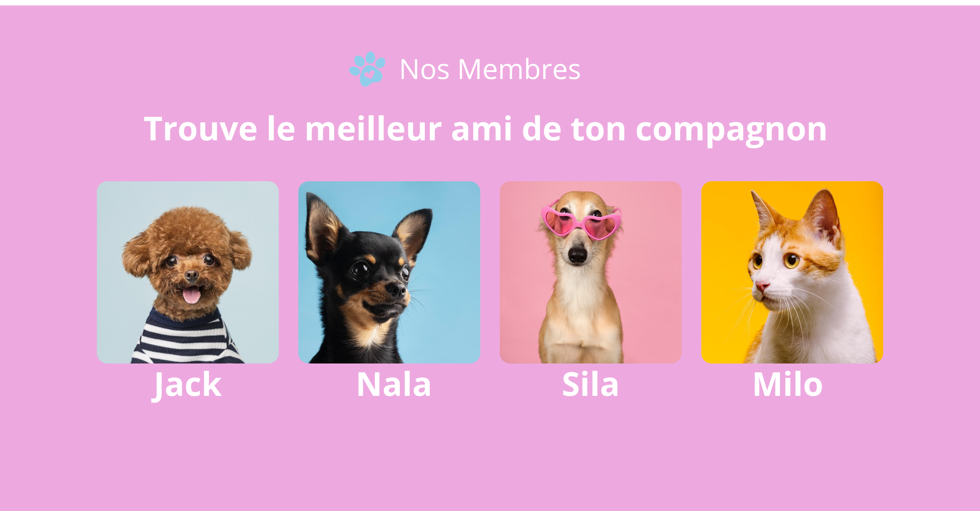980x511 pixels.
Task: Click the name label Jack
Action: [186, 385]
